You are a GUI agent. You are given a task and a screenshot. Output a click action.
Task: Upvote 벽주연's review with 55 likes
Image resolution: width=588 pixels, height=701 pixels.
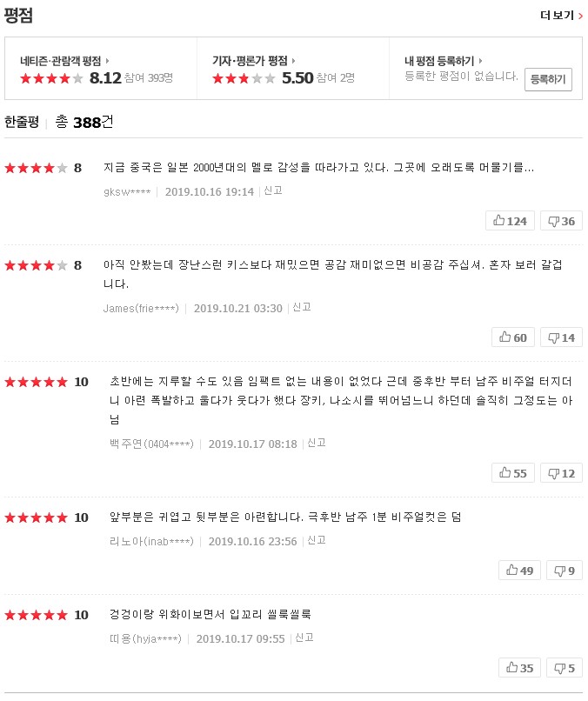pyautogui.click(x=513, y=473)
